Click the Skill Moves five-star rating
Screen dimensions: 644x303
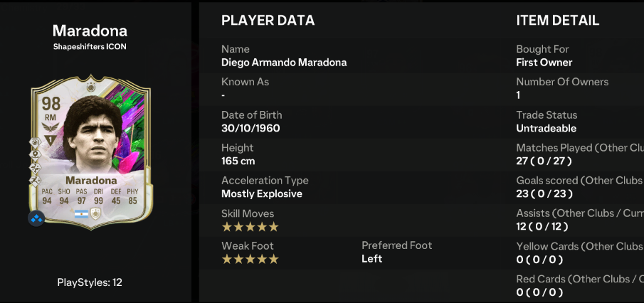(250, 227)
